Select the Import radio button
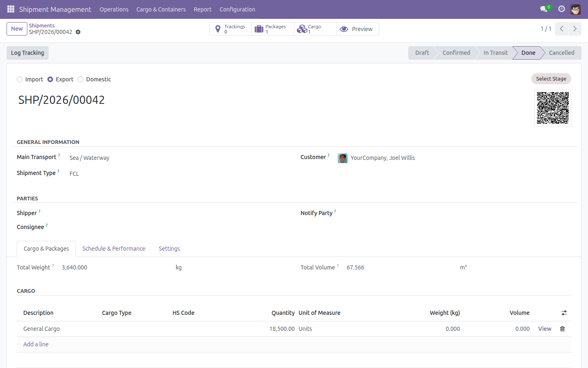 coord(20,79)
